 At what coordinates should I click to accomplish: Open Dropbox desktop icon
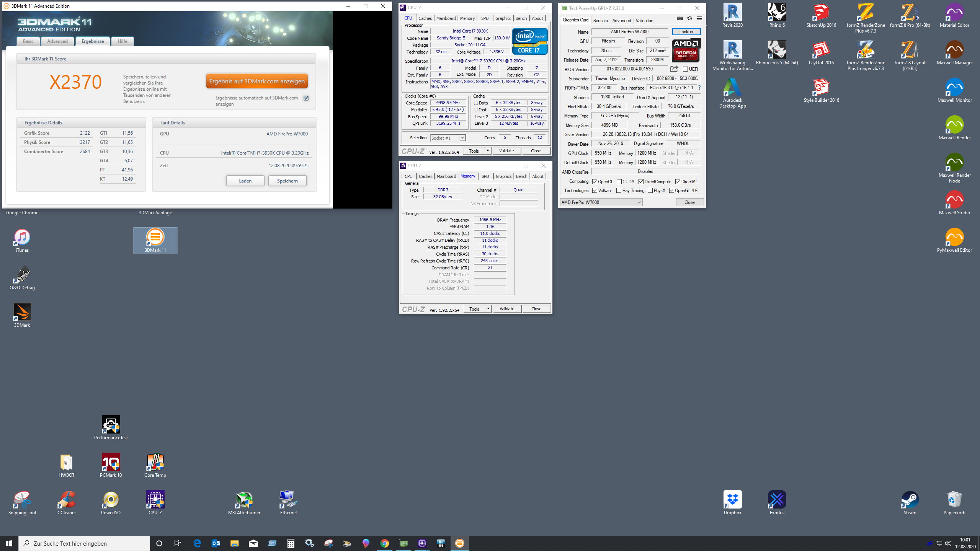[x=732, y=503]
